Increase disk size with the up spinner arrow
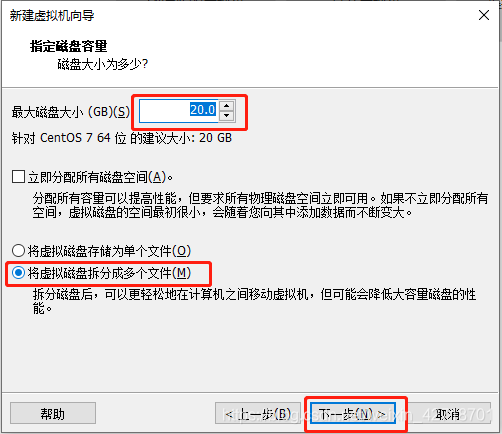502x434 pixels. tap(227, 106)
